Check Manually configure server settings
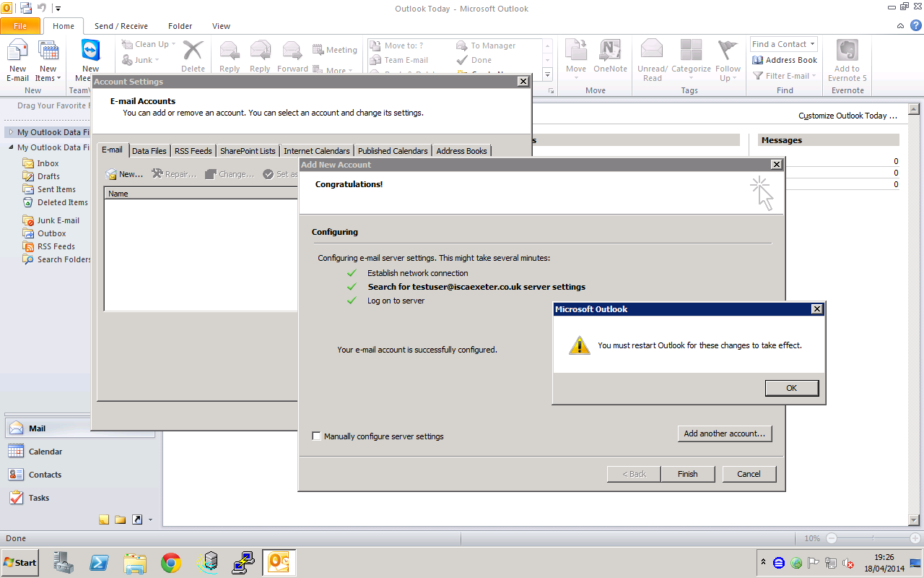The image size is (924, 578). pyautogui.click(x=316, y=436)
